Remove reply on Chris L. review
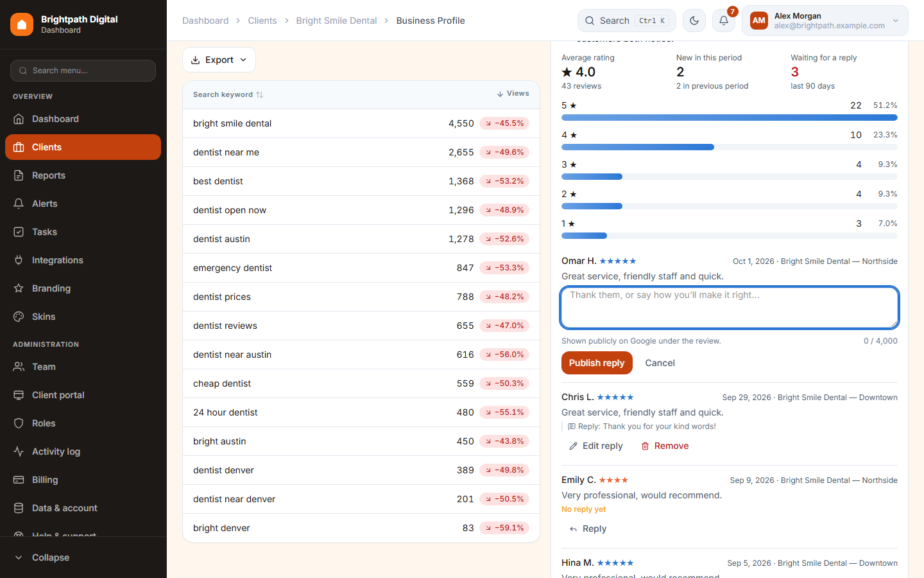The image size is (924, 578). click(665, 446)
